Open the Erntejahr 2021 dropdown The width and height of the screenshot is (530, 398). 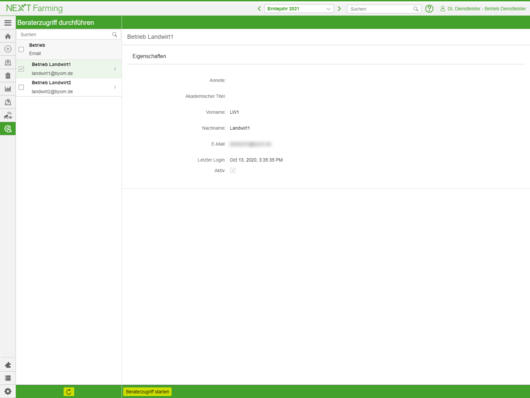point(299,9)
